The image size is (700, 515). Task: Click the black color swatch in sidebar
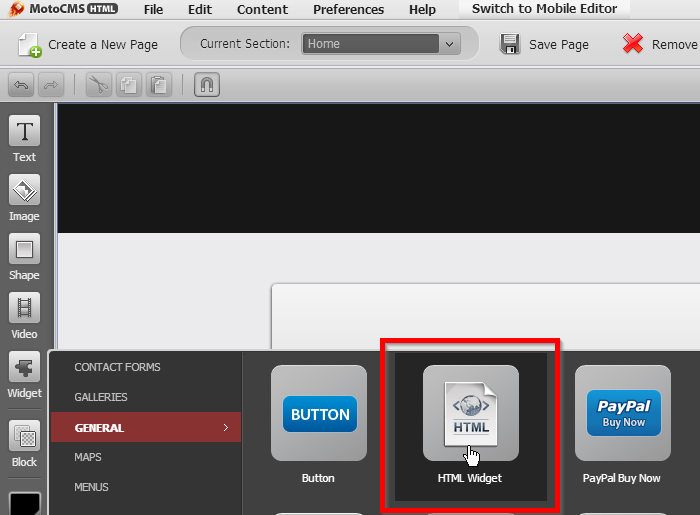point(25,503)
